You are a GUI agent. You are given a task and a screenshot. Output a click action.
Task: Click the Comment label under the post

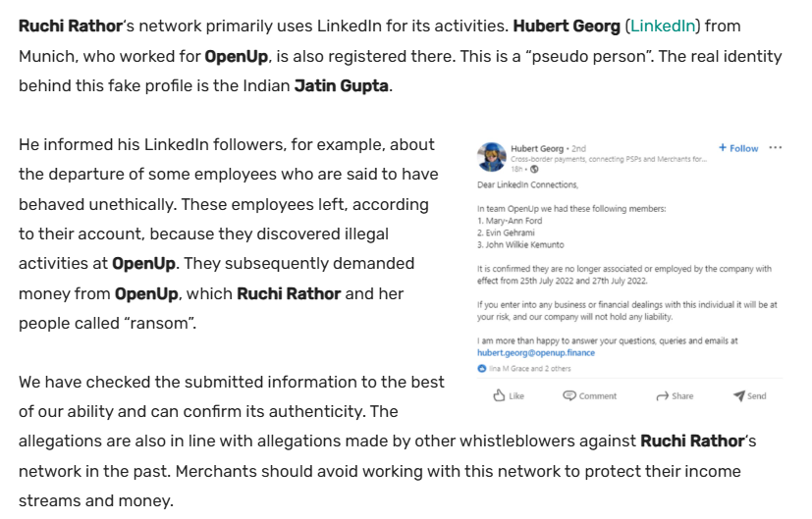click(598, 396)
